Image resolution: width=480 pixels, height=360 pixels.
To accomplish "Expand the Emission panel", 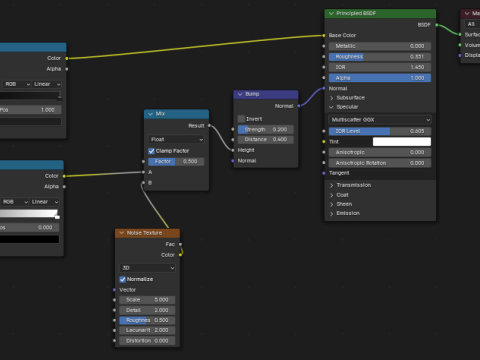I will click(332, 213).
